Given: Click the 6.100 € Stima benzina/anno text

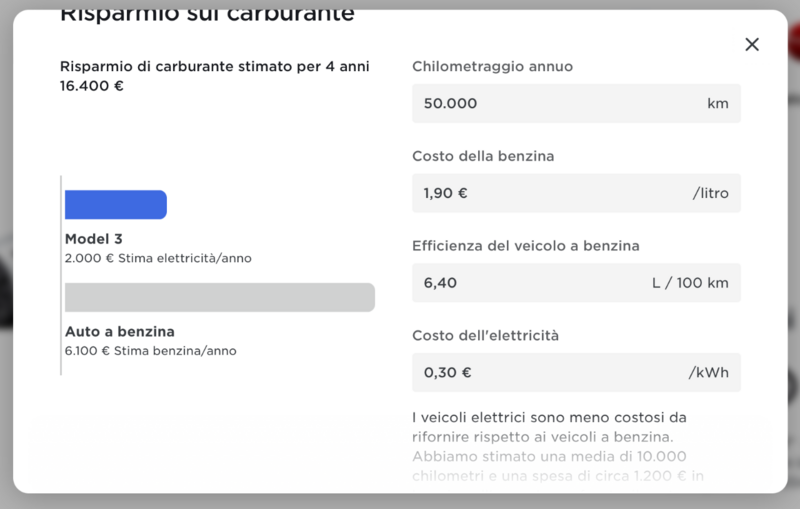Looking at the screenshot, I should point(151,351).
